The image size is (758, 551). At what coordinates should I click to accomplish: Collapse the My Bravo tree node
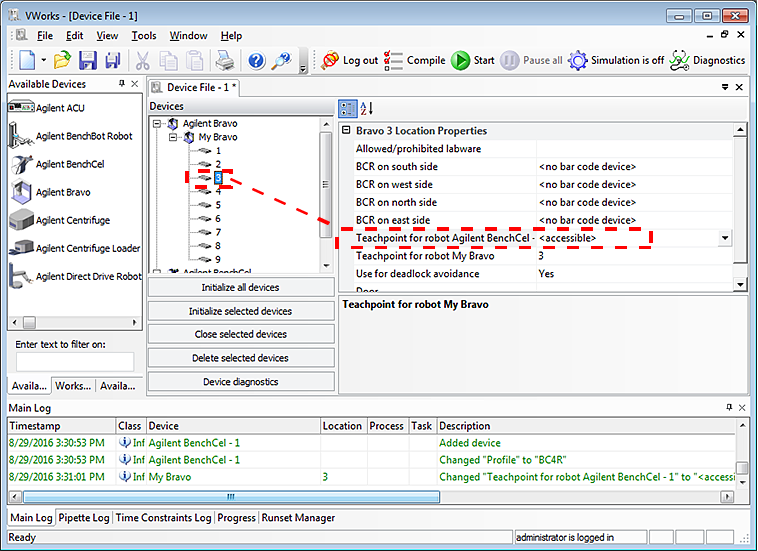pos(174,137)
